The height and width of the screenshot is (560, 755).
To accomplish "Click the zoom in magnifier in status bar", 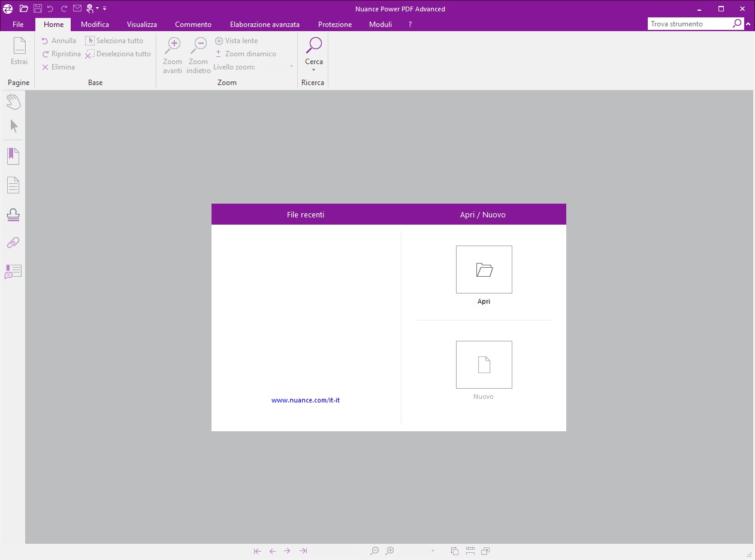I will tap(390, 551).
